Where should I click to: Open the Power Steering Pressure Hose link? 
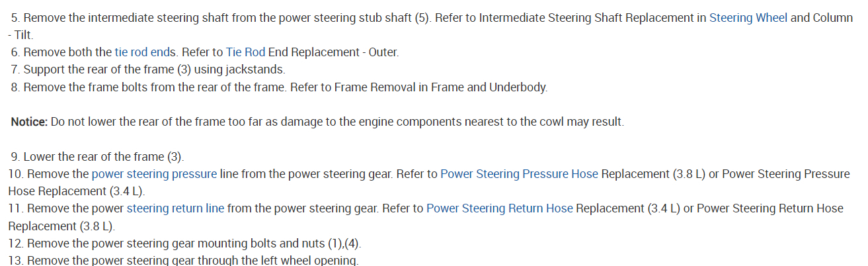click(x=519, y=174)
